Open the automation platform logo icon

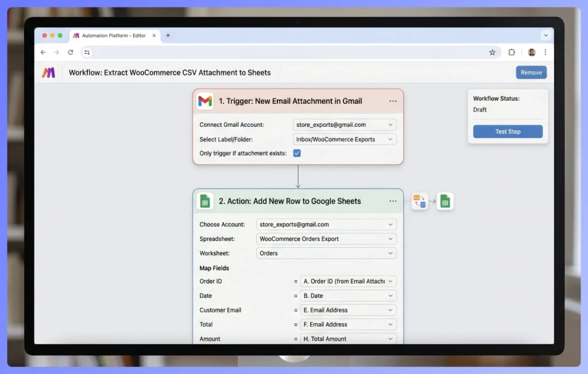click(49, 72)
